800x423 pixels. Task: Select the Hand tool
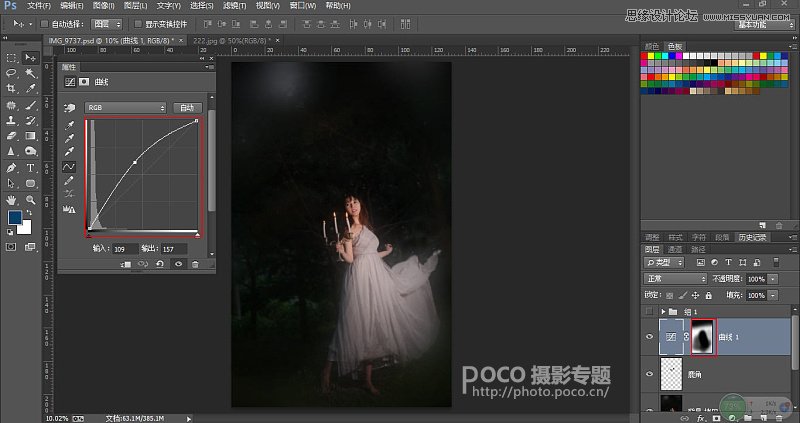(x=11, y=200)
